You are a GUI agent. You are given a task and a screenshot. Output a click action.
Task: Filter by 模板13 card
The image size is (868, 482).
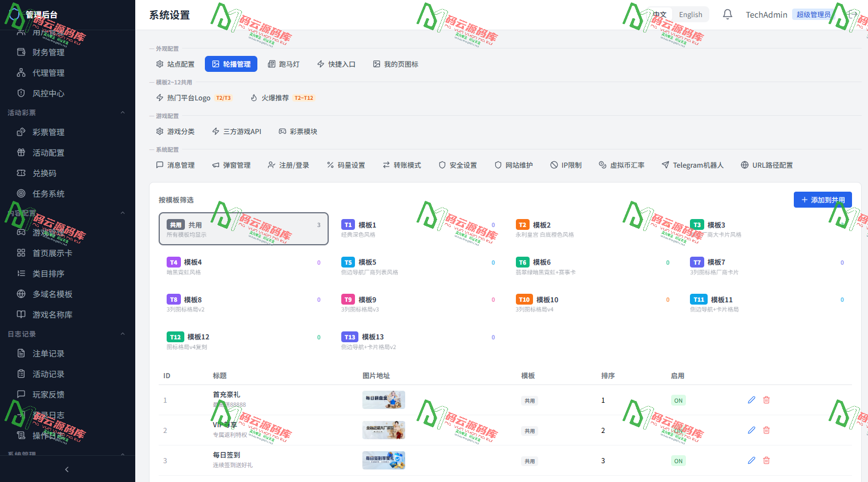tap(418, 341)
